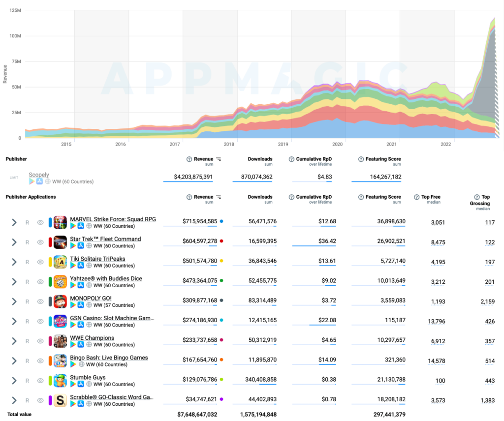Click the App Store icon for Star Trek Fleet Command

click(81, 246)
